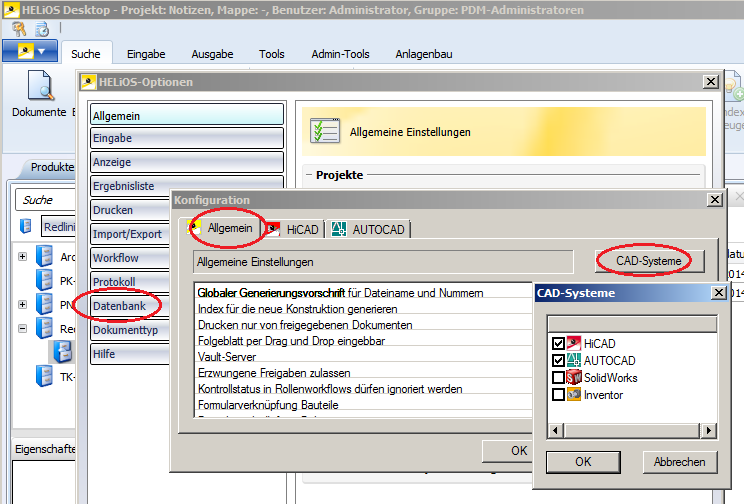Screen dimensions: 744x504
Task: Close the Konfiguration dialog
Action: (715, 200)
